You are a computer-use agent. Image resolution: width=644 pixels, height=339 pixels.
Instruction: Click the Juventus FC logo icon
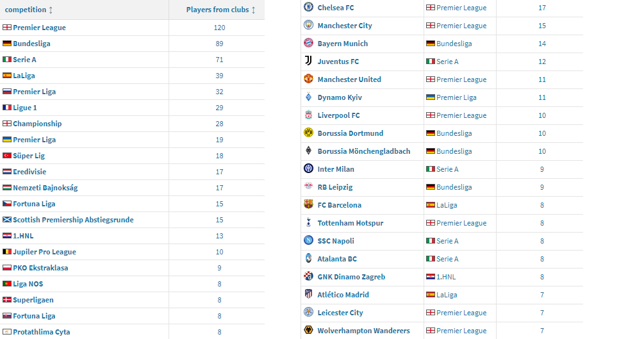pos(308,61)
